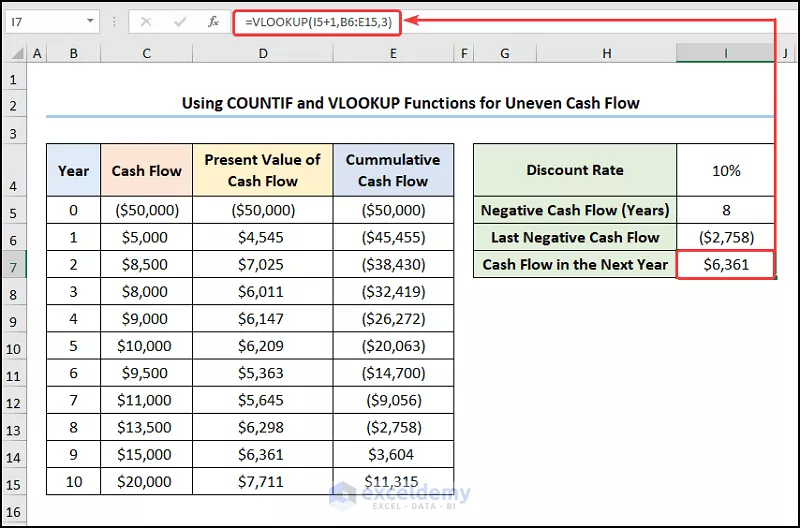Click the Present Value of Cash Flow header

coord(263,170)
